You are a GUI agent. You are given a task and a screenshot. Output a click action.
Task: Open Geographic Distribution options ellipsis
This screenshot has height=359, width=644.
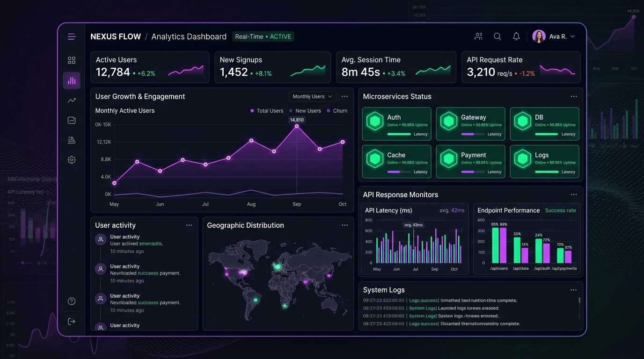345,225
